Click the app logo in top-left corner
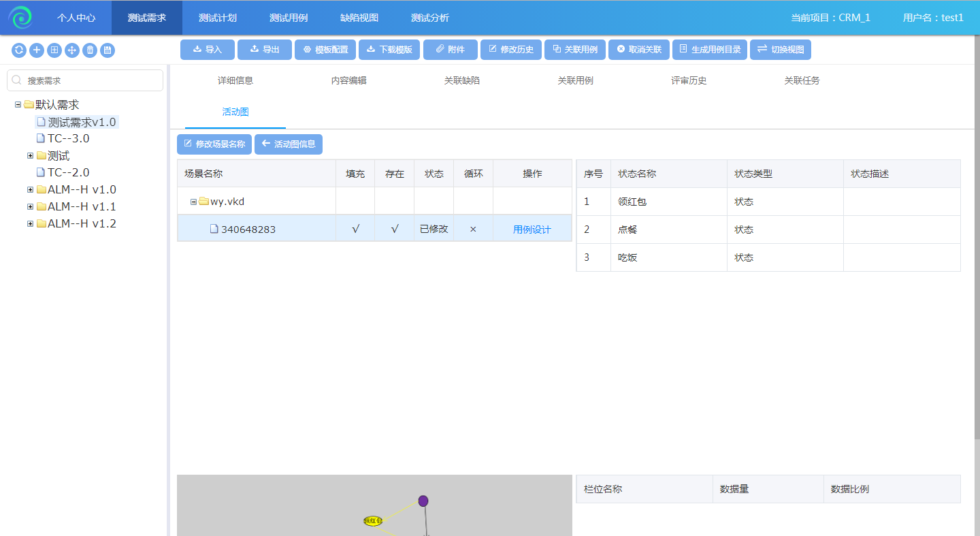The height and width of the screenshot is (536, 980). 20,18
